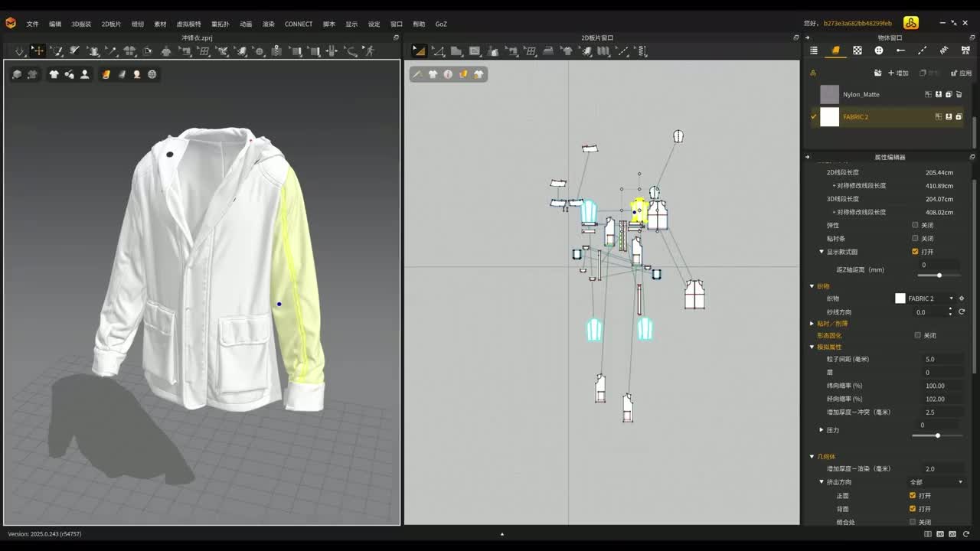Expand the 压力 section
Viewport: 980px width, 551px height.
pyautogui.click(x=822, y=430)
